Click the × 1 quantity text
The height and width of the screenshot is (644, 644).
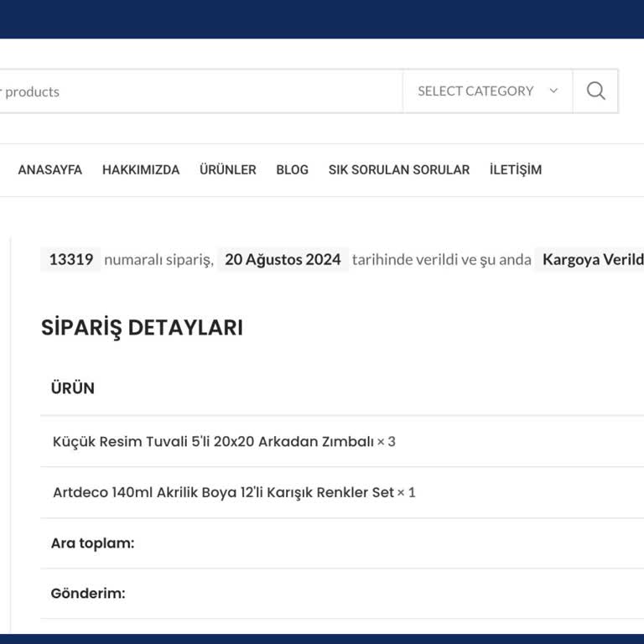pos(407,492)
